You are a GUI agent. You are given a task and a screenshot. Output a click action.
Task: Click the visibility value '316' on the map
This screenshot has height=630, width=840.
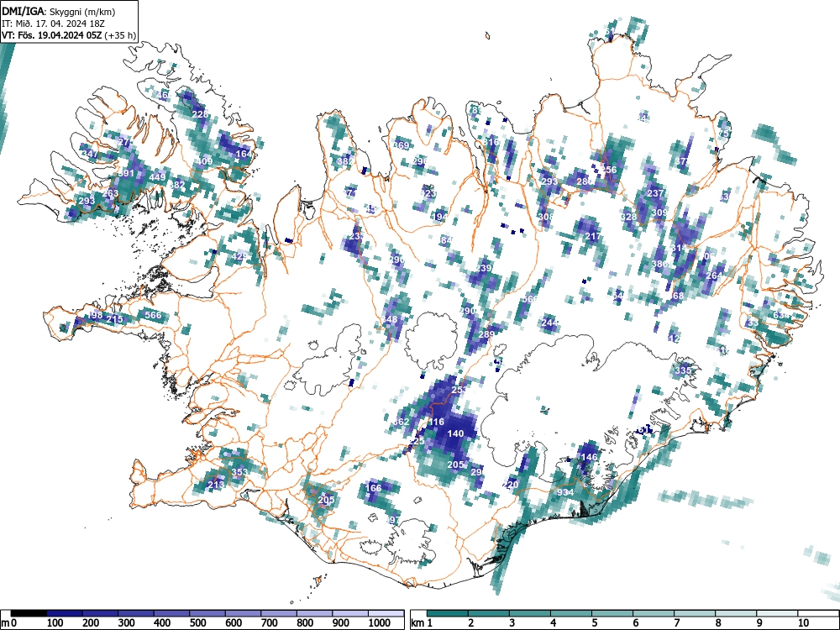[x=491, y=142]
